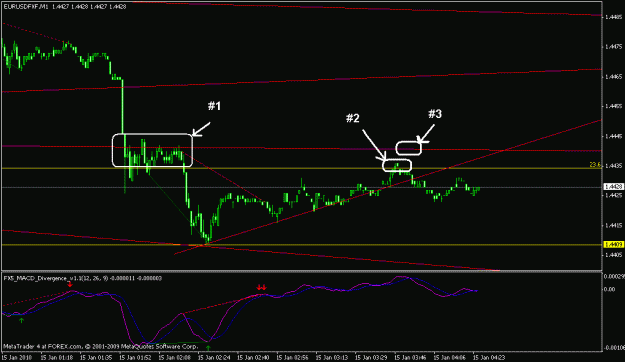Click the 1.4435 price axis label

coord(613,166)
